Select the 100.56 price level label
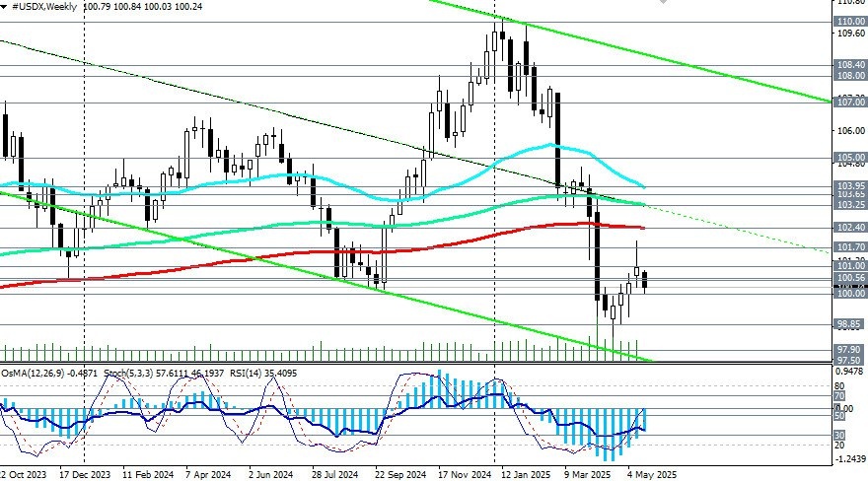 [x=849, y=278]
